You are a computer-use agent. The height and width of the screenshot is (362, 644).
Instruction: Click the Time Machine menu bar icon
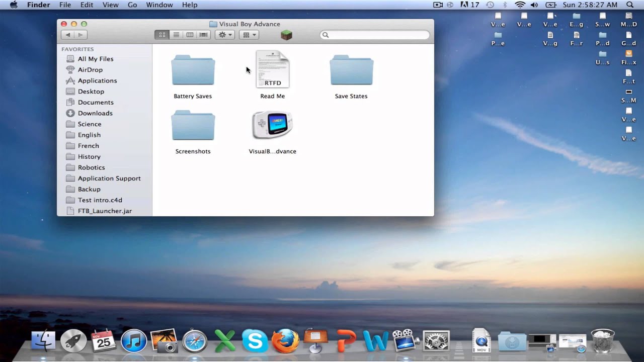[x=490, y=5]
